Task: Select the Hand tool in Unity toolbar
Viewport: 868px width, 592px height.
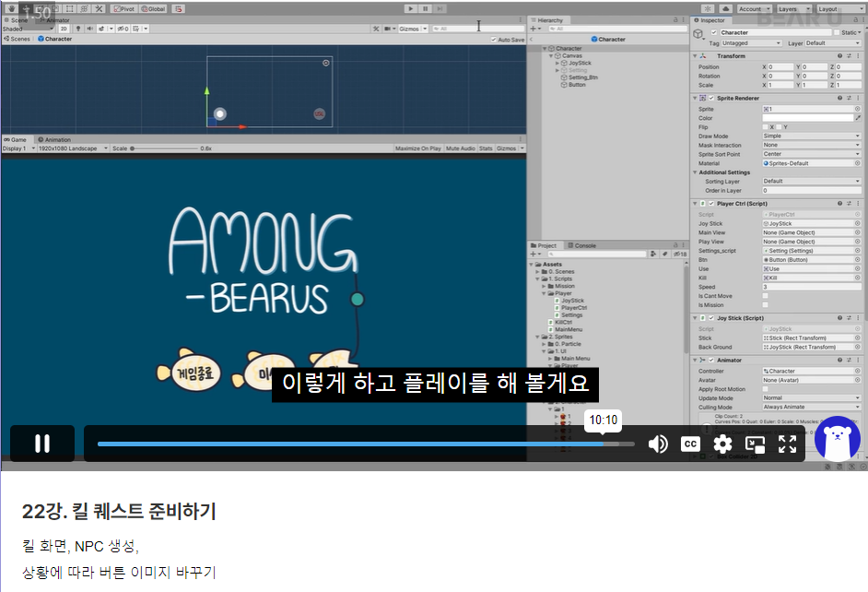Action: pyautogui.click(x=11, y=9)
